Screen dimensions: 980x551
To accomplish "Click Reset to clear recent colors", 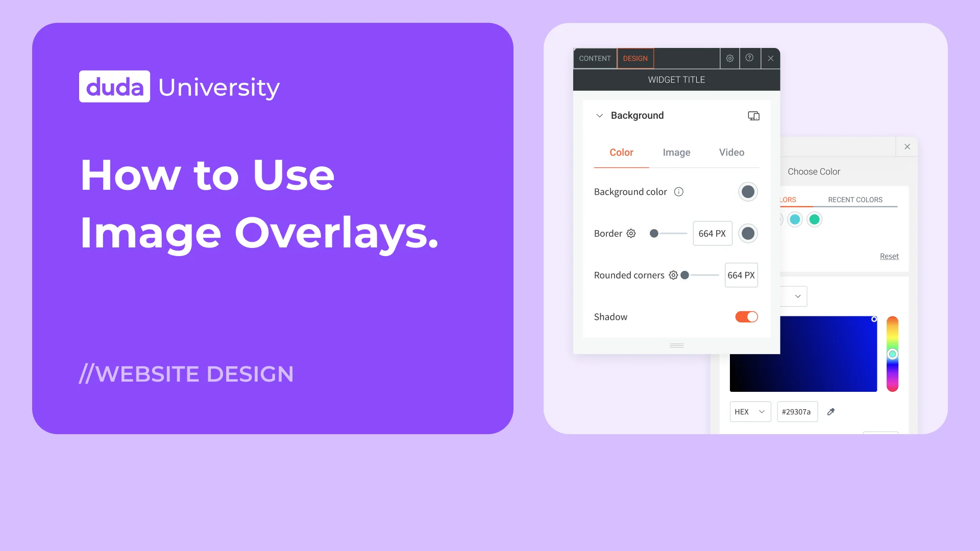I will click(x=889, y=256).
